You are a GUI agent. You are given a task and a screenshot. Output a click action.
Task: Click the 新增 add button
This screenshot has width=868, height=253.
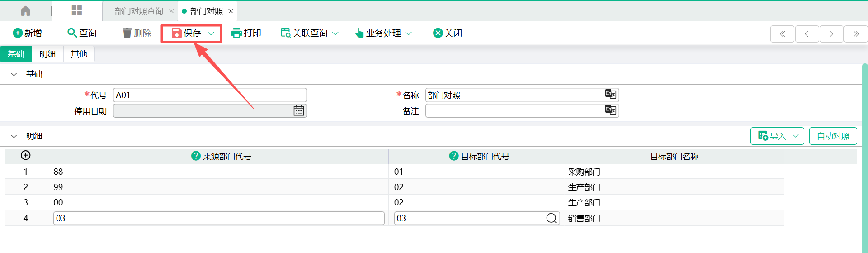(28, 33)
